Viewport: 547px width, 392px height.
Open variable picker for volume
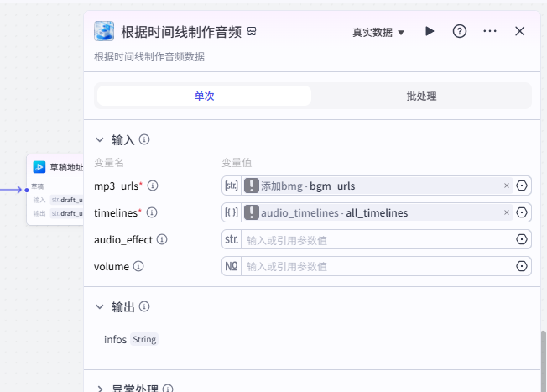pos(522,266)
